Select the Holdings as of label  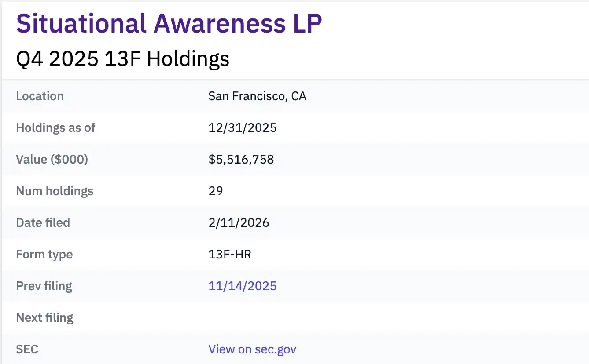click(x=55, y=127)
